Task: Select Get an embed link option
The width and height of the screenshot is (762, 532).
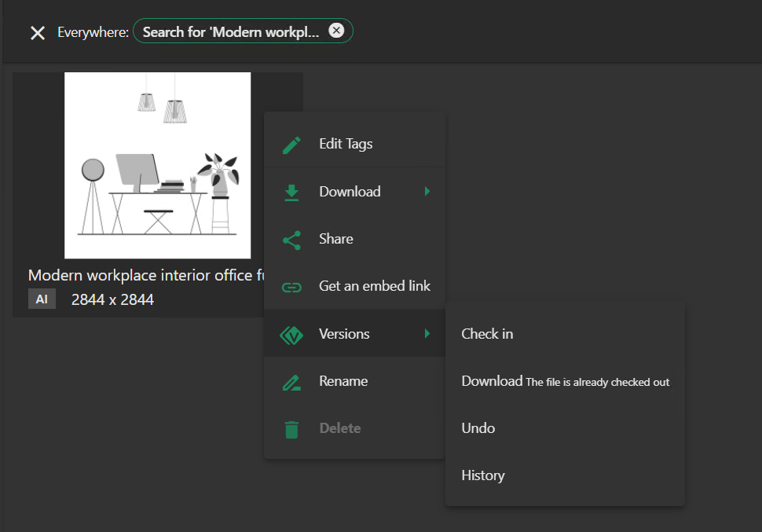Action: pyautogui.click(x=374, y=286)
